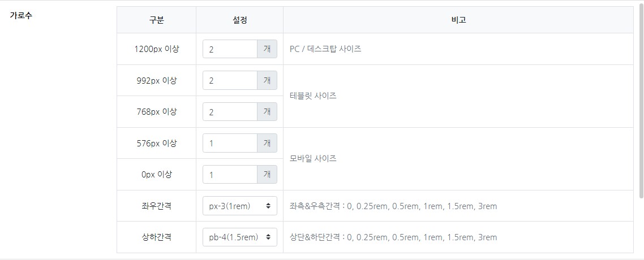Click the 구분 column header

tap(157, 20)
